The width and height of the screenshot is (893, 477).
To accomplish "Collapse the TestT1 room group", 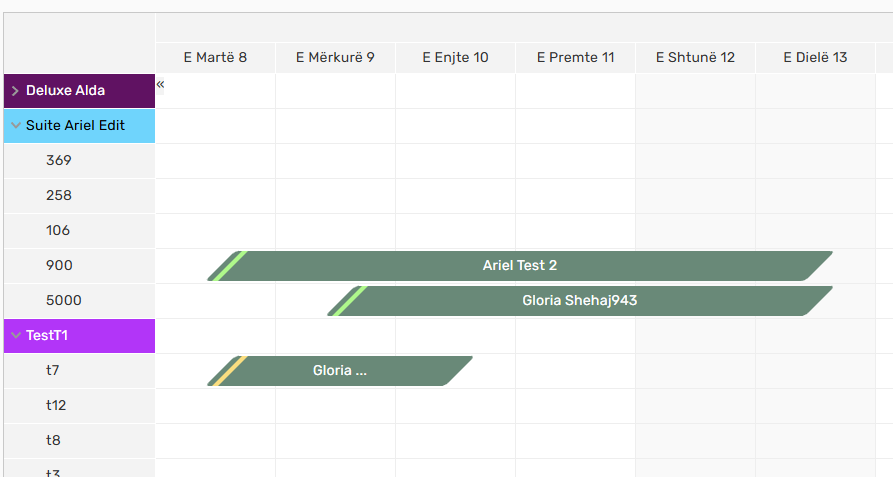I will pyautogui.click(x=15, y=336).
